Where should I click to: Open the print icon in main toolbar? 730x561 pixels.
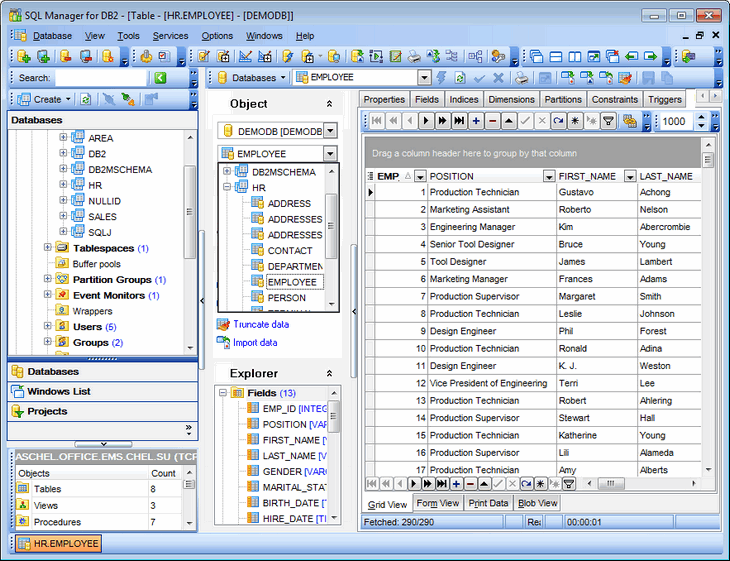tap(413, 56)
